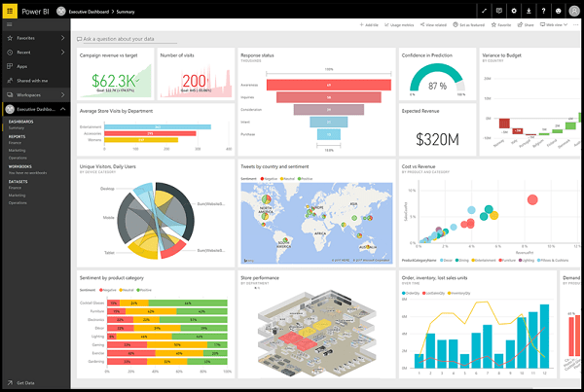Click Set as featured

tap(468, 25)
